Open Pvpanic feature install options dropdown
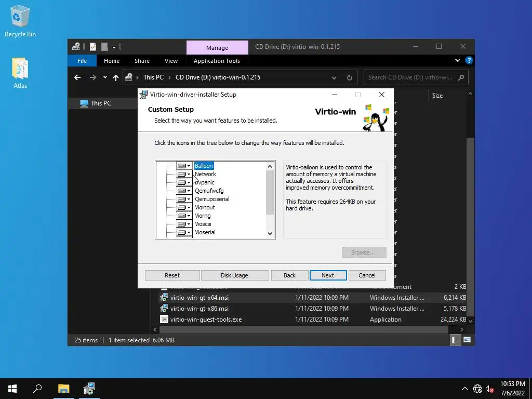The height and width of the screenshot is (399, 532). tap(184, 182)
